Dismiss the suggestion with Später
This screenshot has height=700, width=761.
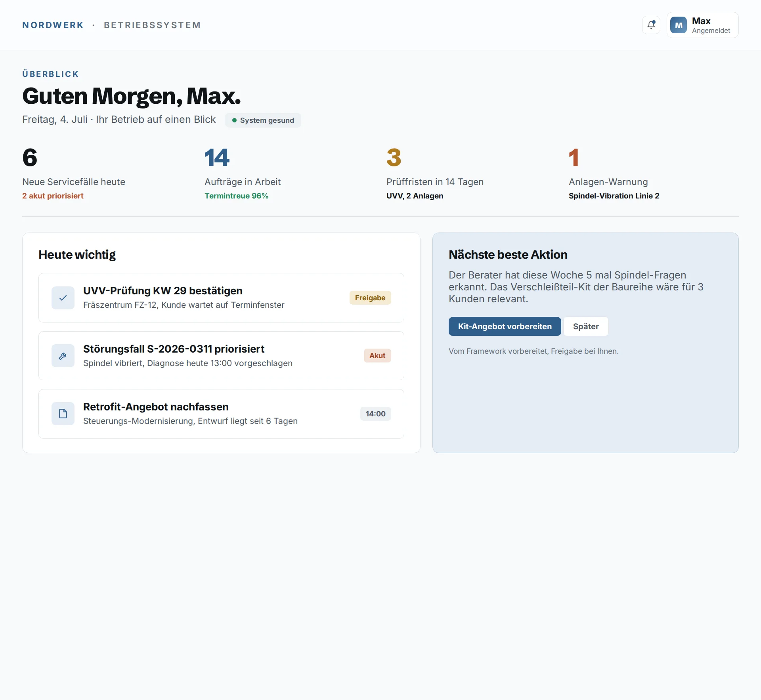click(x=586, y=326)
